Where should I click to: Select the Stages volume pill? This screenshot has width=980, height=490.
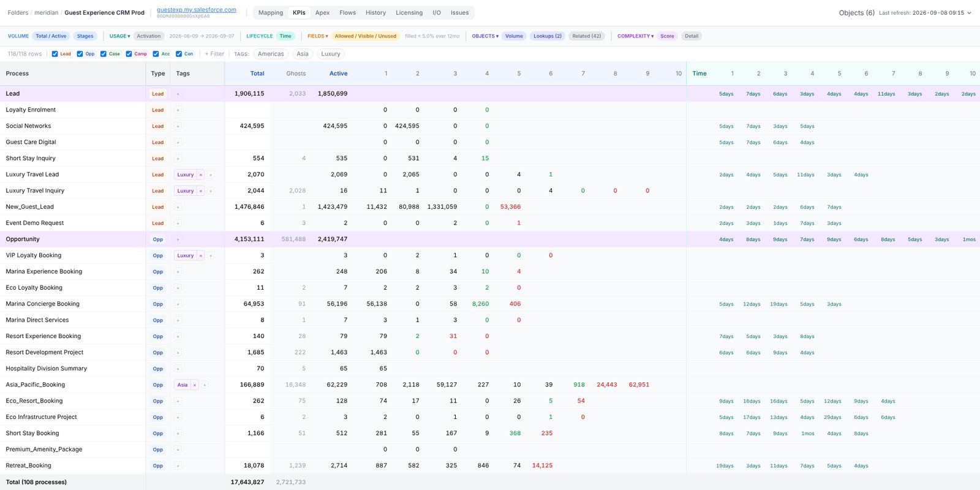coord(85,36)
